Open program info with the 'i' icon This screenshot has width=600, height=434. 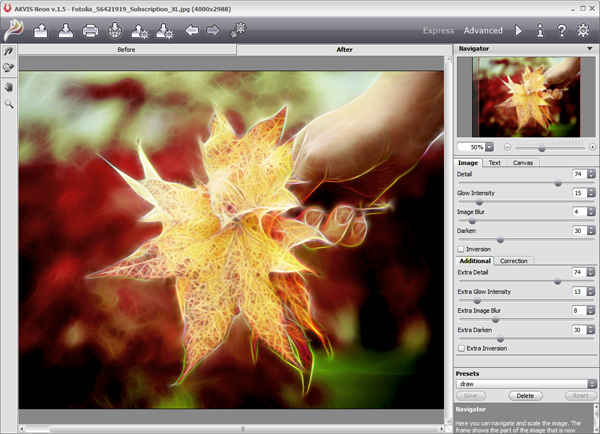[x=540, y=31]
